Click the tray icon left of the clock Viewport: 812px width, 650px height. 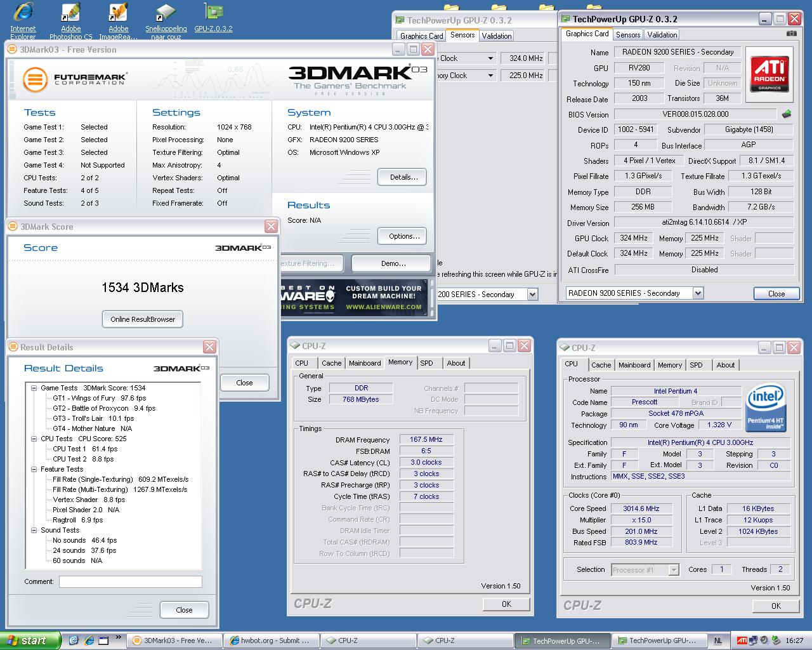(776, 640)
